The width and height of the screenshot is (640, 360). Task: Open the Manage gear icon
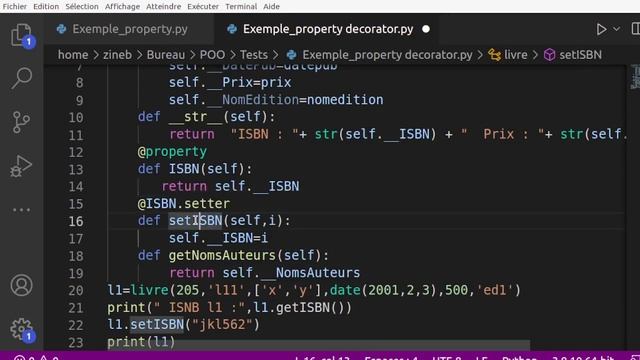point(21,329)
